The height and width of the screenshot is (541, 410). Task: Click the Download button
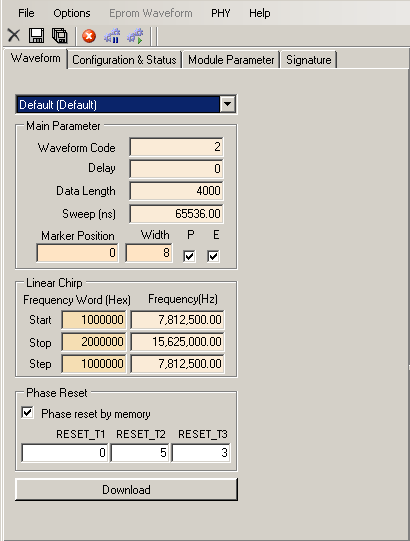coord(126,489)
